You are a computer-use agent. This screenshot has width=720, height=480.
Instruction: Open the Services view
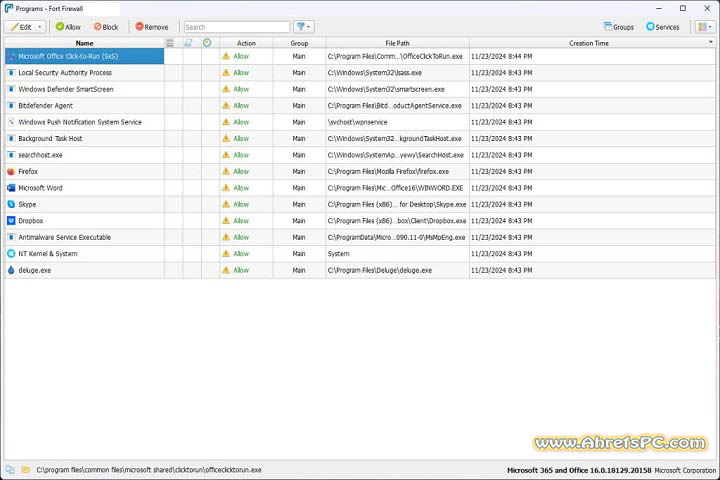click(x=663, y=27)
